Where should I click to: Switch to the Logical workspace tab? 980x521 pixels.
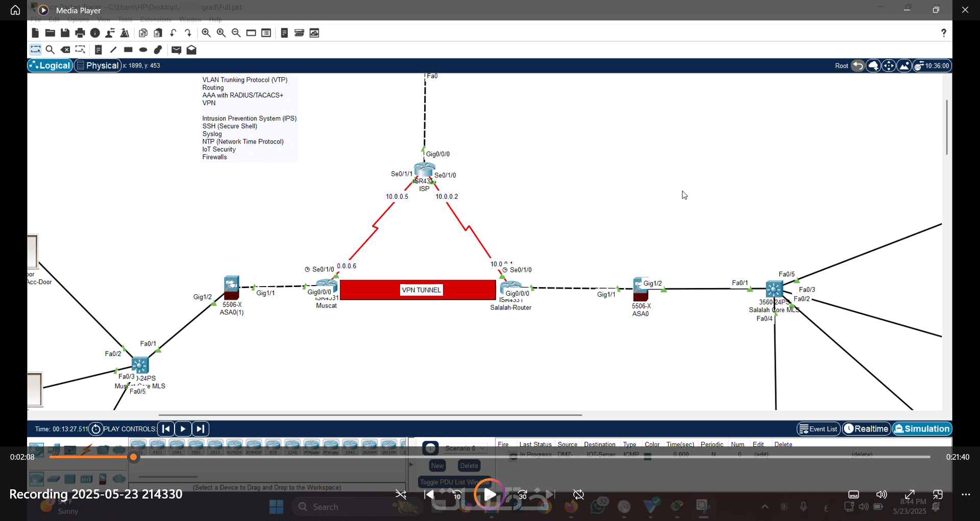point(50,65)
